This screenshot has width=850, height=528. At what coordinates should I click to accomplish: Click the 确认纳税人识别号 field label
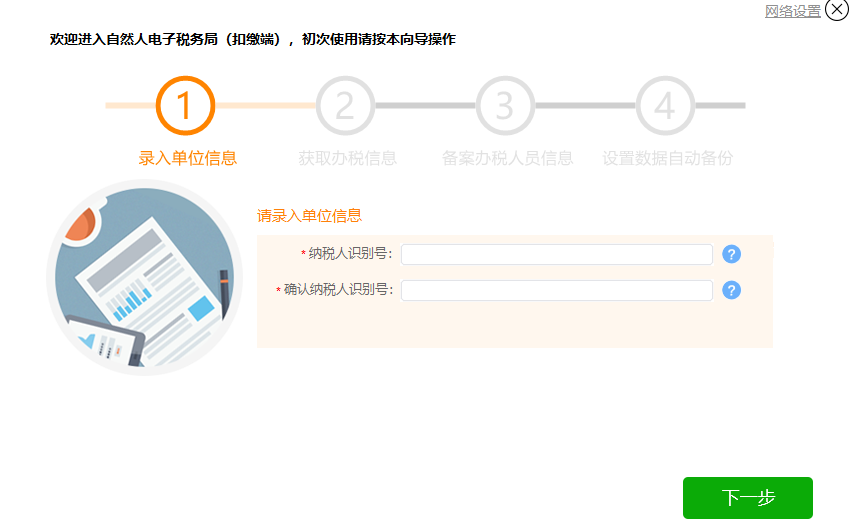338,289
